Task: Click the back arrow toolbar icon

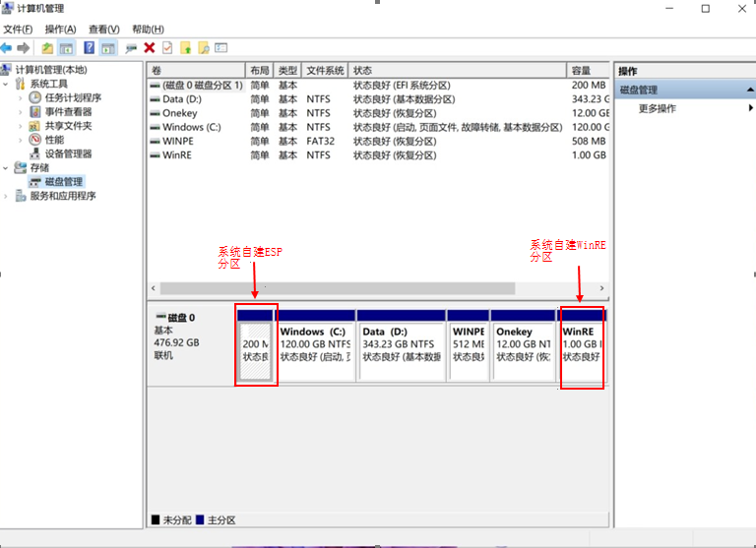Action: (x=7, y=47)
